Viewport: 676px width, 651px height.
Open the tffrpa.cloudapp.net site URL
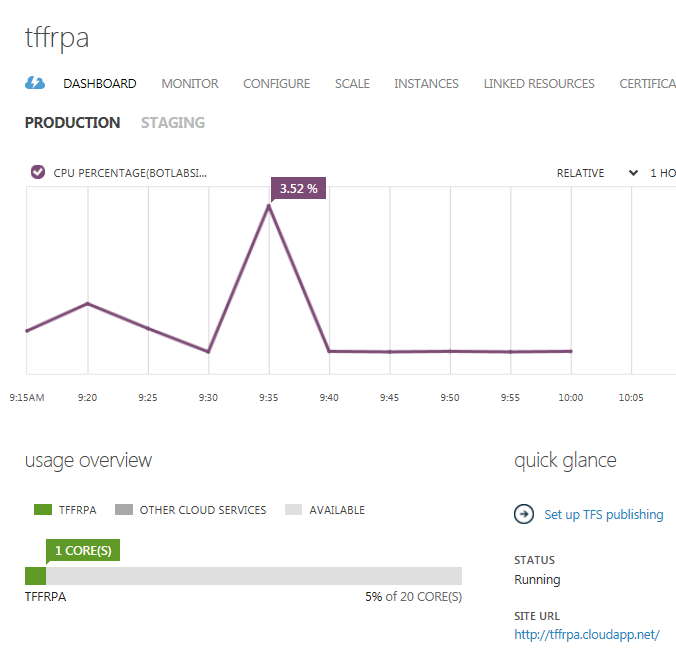[586, 635]
